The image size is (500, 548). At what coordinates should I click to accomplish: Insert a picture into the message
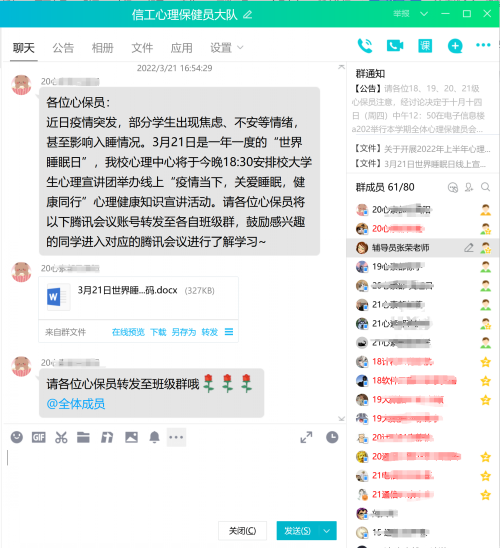coord(131,437)
